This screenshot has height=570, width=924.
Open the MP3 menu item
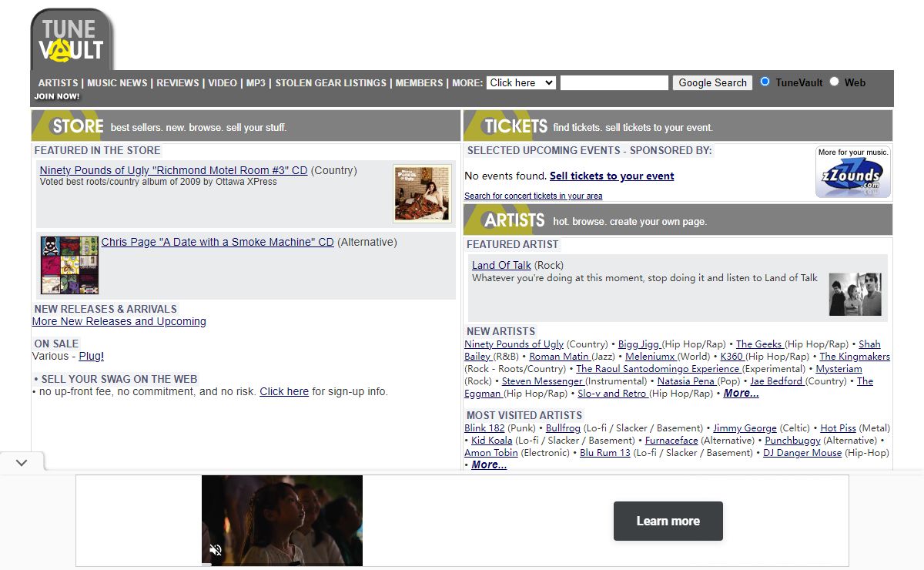(256, 83)
